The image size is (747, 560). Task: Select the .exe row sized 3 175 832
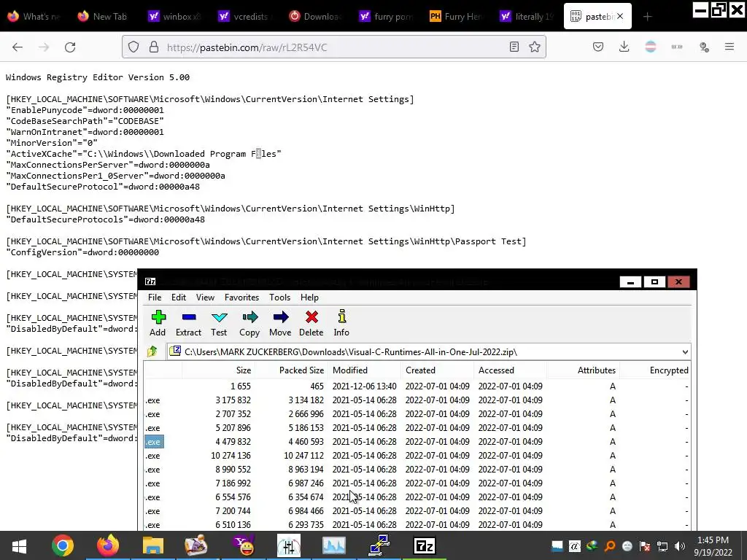417,400
